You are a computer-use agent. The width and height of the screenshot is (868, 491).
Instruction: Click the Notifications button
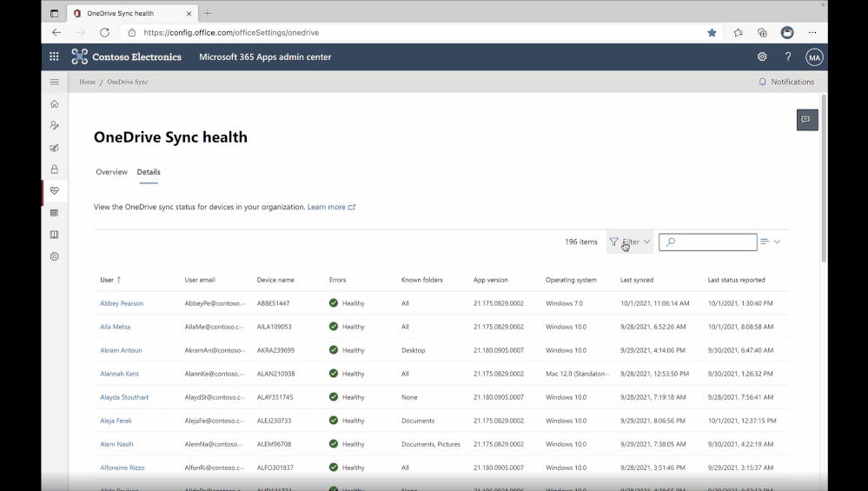point(786,82)
